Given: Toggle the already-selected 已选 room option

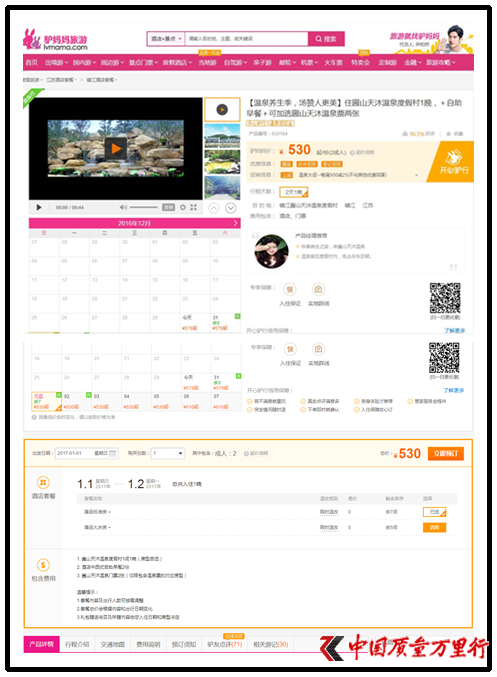Looking at the screenshot, I should (x=434, y=512).
